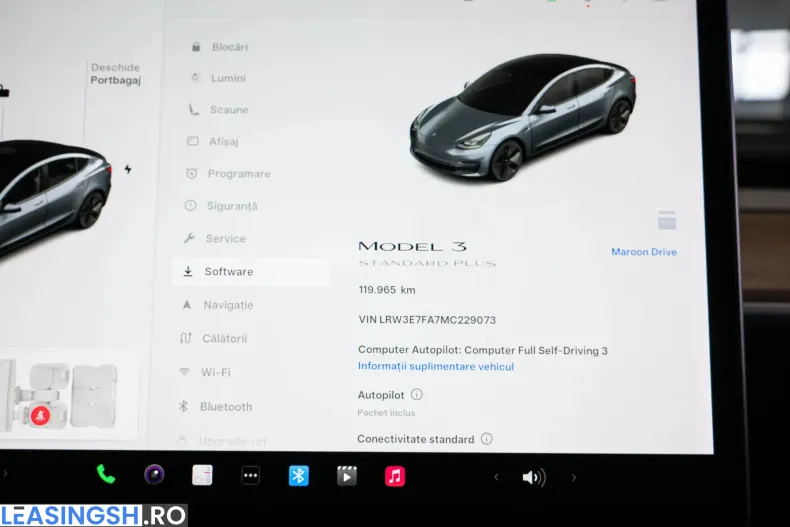This screenshot has height=527, width=790.
Task: Click the lightning charge port icon
Action: point(128,169)
